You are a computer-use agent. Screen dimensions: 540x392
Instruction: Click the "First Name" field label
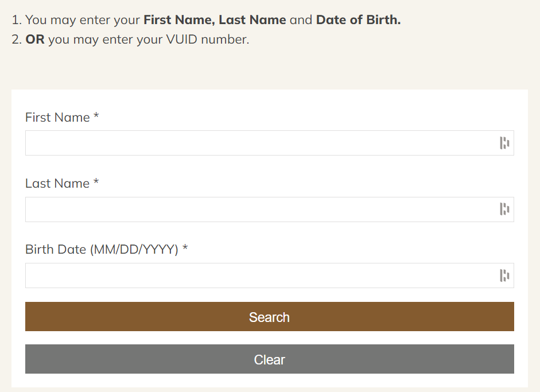(57, 118)
